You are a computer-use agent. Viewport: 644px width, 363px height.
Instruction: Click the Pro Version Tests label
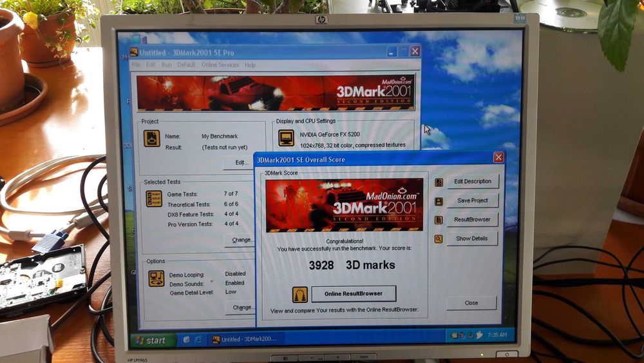[x=190, y=224]
